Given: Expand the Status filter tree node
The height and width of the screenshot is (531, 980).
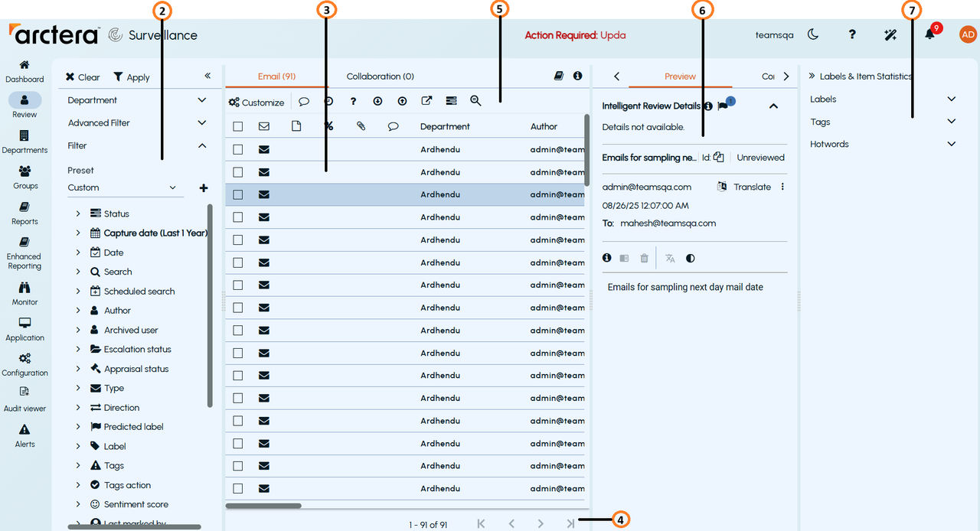Looking at the screenshot, I should click(78, 213).
